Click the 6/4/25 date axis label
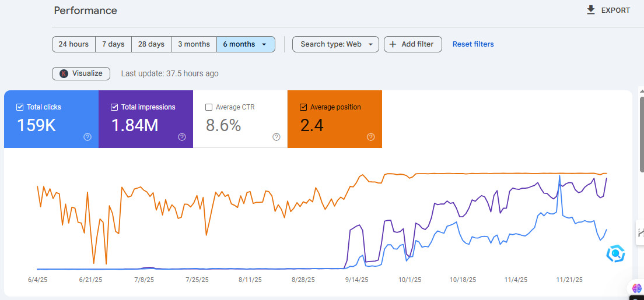 pos(37,280)
